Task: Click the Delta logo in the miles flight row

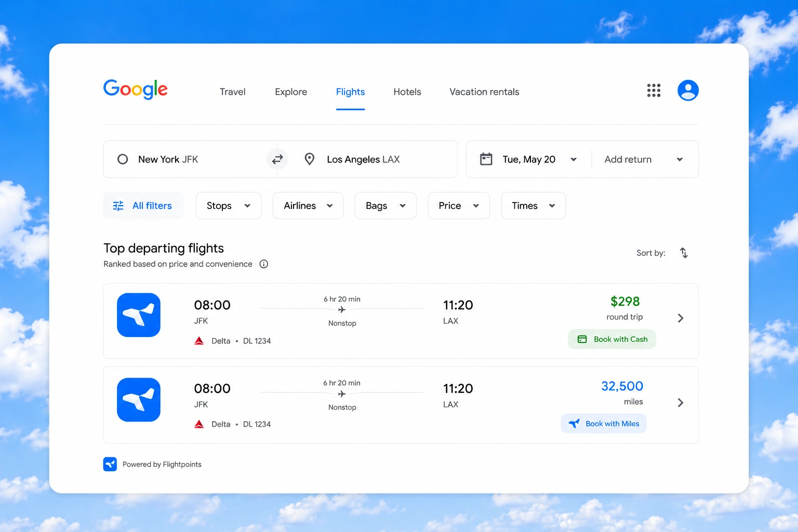Action: (x=199, y=424)
